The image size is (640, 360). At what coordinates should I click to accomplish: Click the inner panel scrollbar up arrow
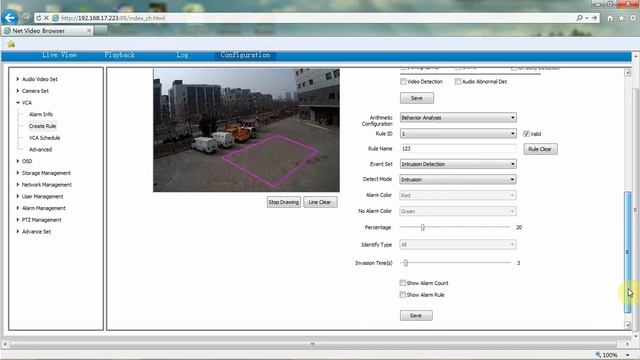627,73
